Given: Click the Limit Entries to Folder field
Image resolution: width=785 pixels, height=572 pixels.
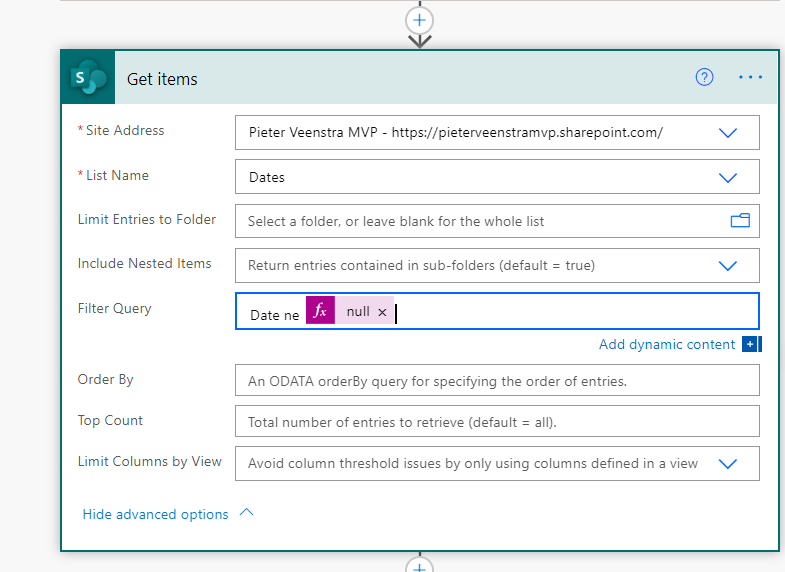Looking at the screenshot, I should [x=497, y=221].
